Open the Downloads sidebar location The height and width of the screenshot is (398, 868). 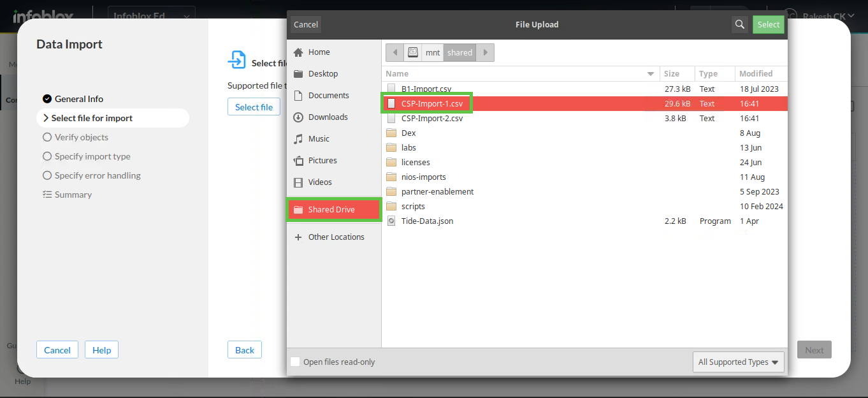pos(328,117)
